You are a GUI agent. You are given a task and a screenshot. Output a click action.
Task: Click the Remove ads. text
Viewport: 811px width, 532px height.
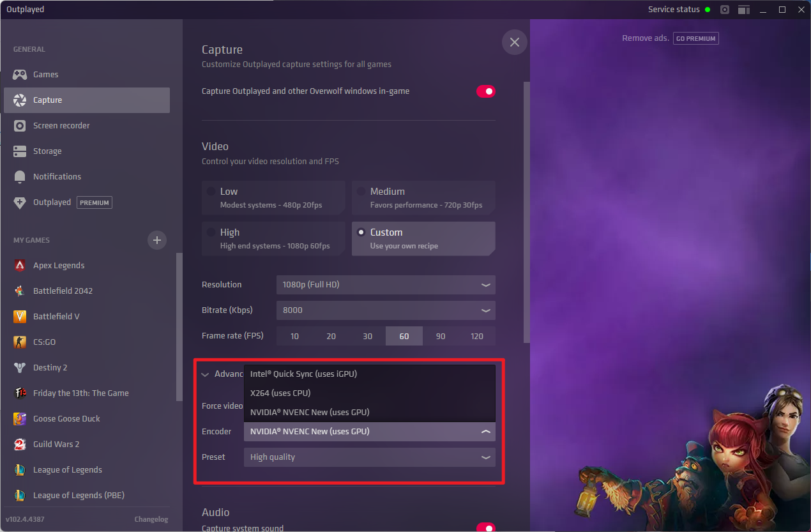point(646,38)
